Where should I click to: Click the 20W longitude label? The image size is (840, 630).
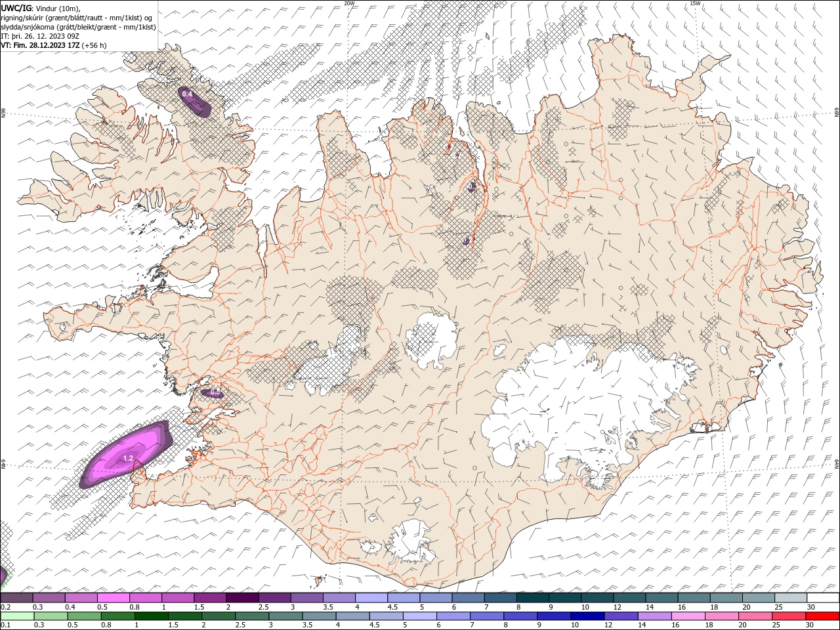[x=349, y=3]
